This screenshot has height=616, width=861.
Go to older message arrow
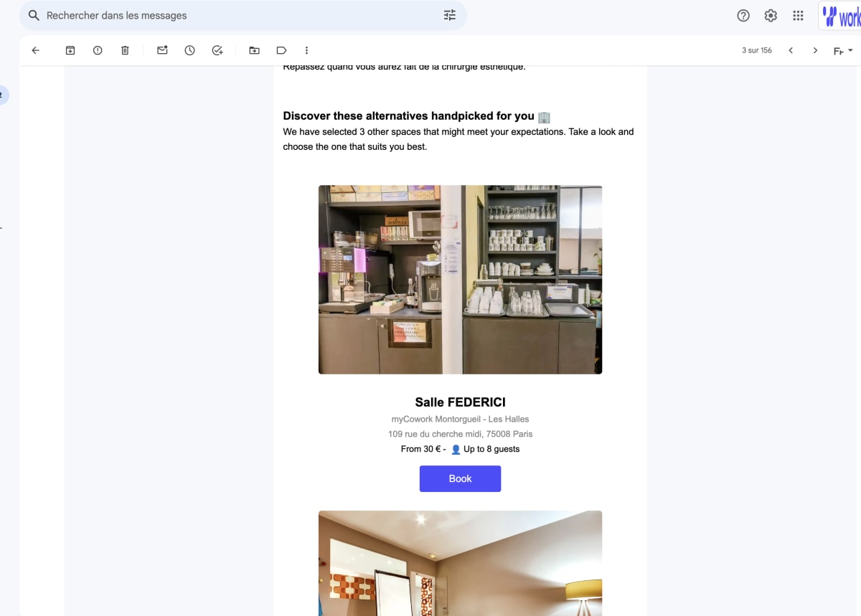815,50
